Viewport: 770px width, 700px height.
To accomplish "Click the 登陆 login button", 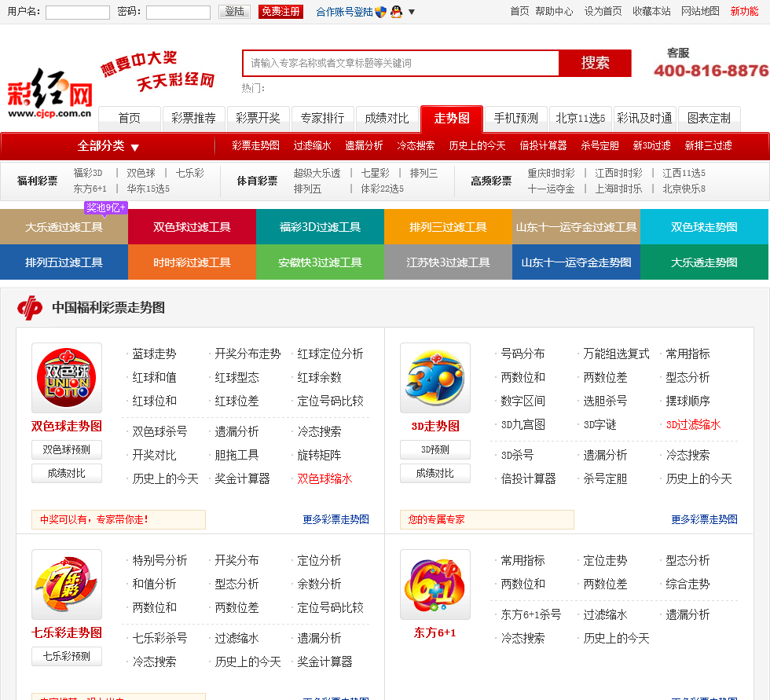I will tap(234, 11).
